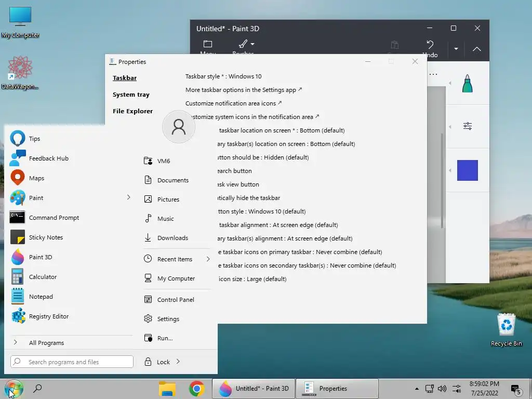Change primary taskbar alignment option
The width and height of the screenshot is (532, 399).
[x=278, y=225]
